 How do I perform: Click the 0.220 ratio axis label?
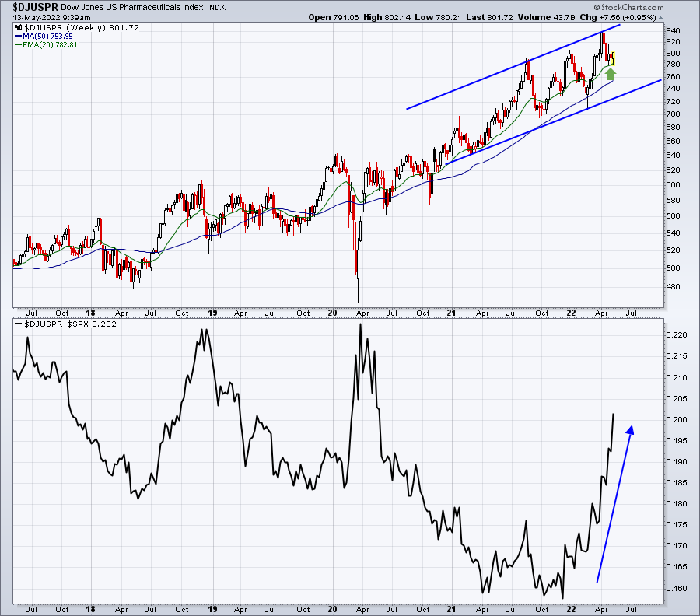coord(677,335)
